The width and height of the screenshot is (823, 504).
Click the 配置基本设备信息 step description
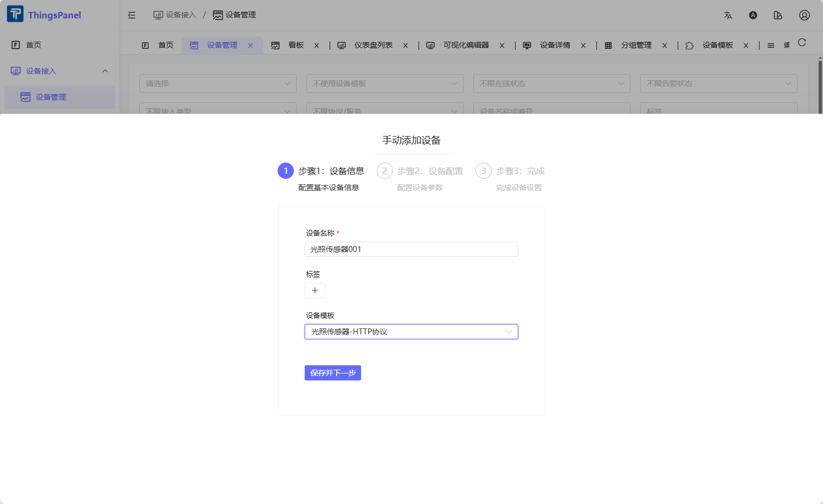(329, 188)
